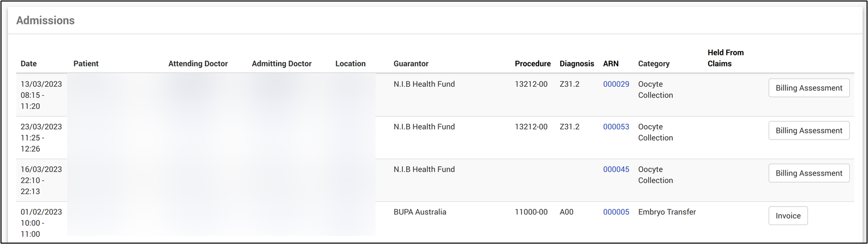
Task: Click the Location column header
Action: tap(350, 64)
